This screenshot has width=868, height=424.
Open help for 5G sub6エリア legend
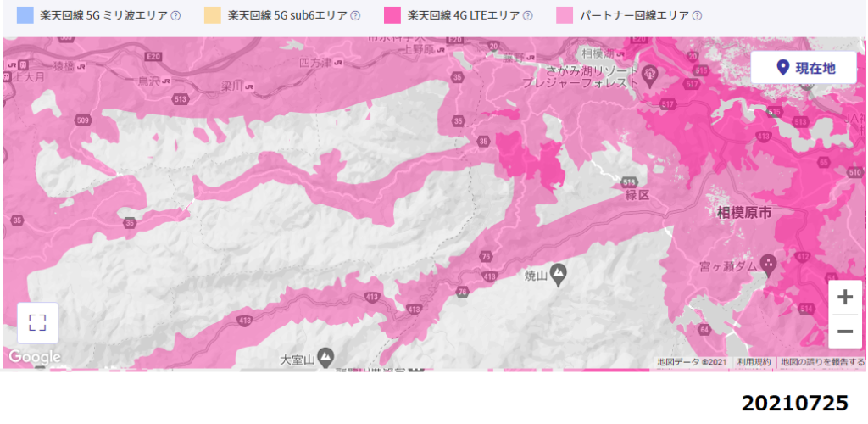pyautogui.click(x=355, y=15)
